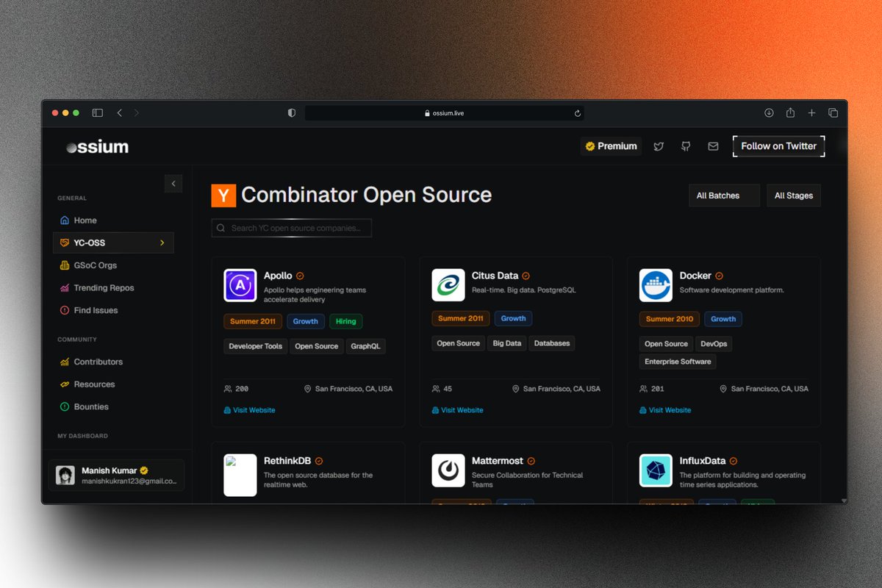Click the GraphQL tag on Apollo card
The height and width of the screenshot is (588, 882).
365,346
